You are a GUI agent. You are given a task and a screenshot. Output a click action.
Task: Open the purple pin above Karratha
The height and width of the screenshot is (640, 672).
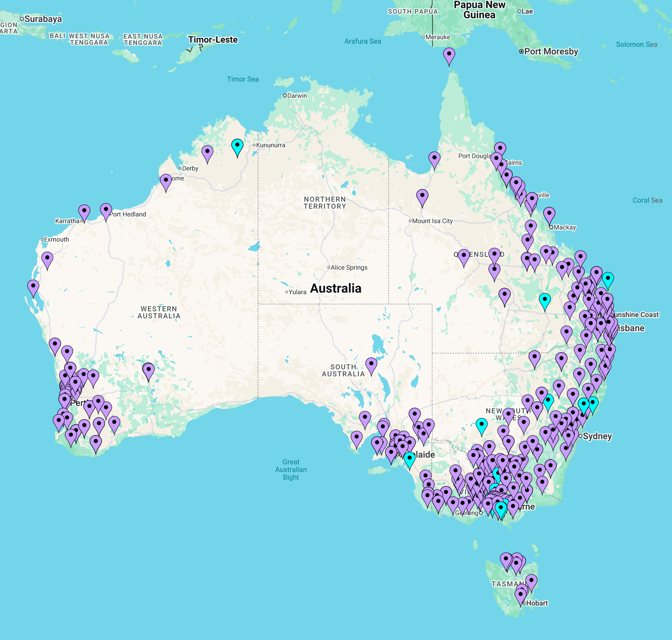click(84, 214)
